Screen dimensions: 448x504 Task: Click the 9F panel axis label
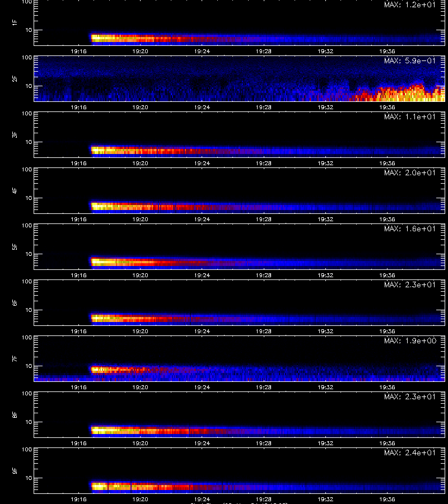pyautogui.click(x=15, y=471)
